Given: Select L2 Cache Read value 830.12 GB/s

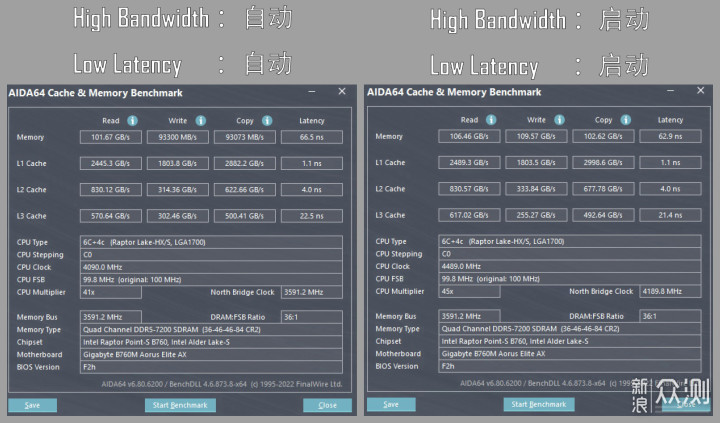Looking at the screenshot, I should [111, 190].
